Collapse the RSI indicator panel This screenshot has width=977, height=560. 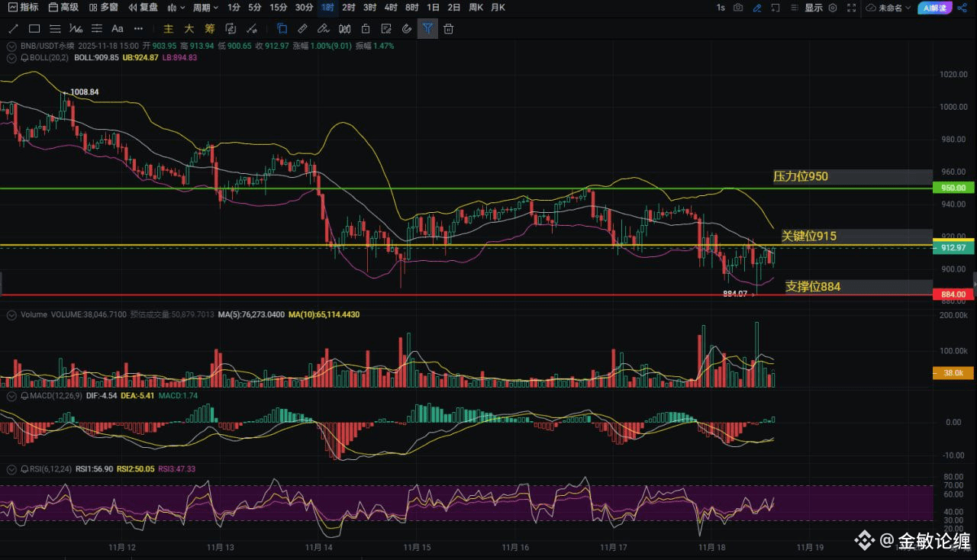(x=11, y=469)
